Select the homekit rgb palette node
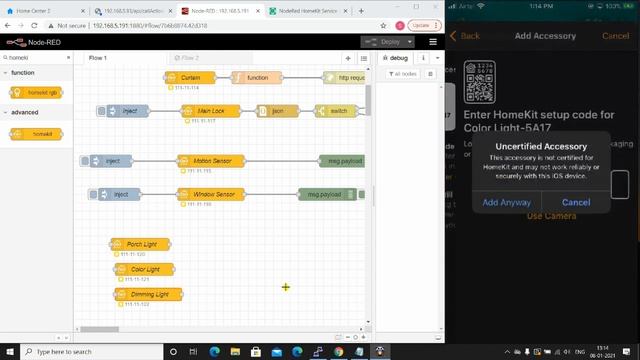Screen dimensions: 640x360 coord(36,93)
